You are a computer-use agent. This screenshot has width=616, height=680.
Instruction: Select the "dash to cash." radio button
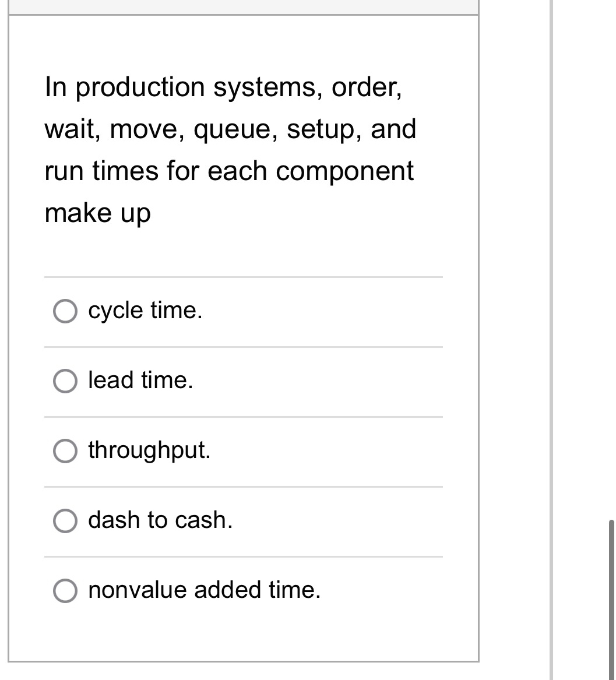click(66, 521)
